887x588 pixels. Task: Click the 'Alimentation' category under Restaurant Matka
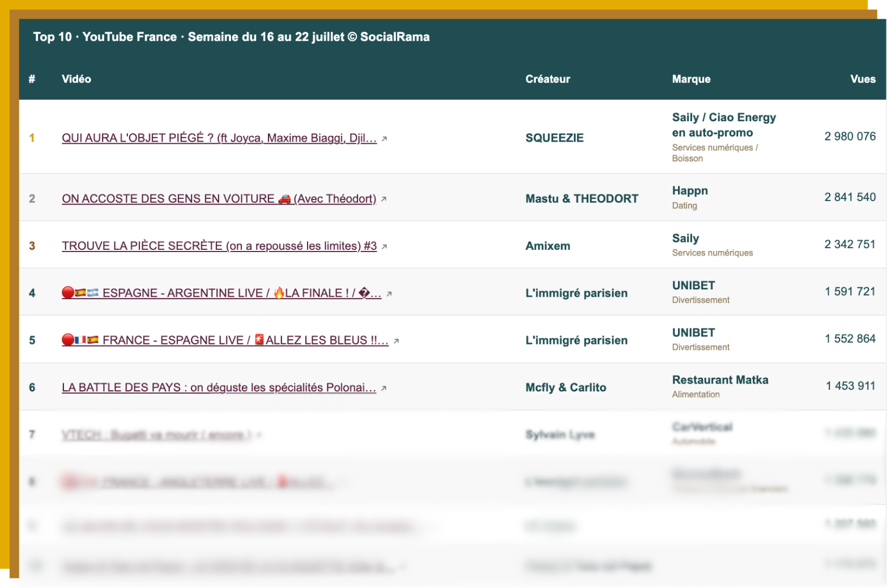pyautogui.click(x=696, y=394)
